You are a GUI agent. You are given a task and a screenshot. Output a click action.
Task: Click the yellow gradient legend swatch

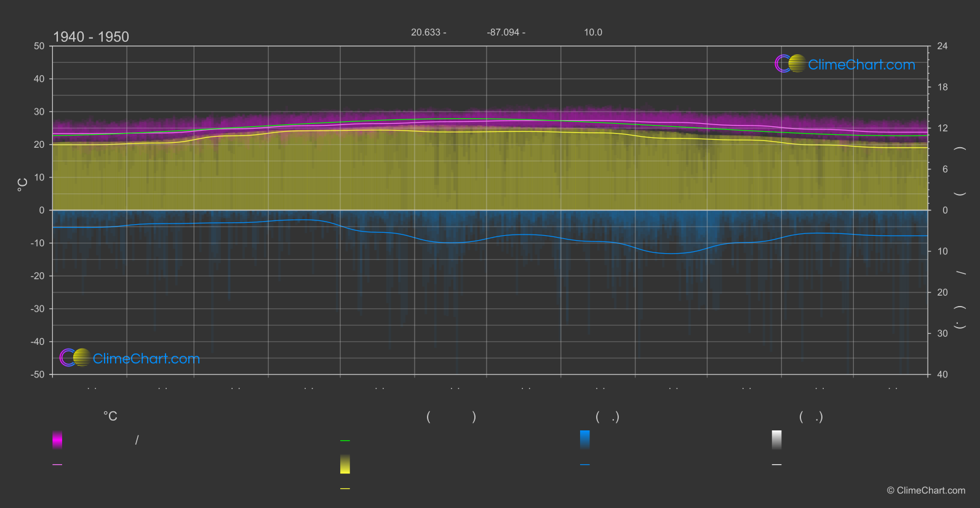(345, 464)
